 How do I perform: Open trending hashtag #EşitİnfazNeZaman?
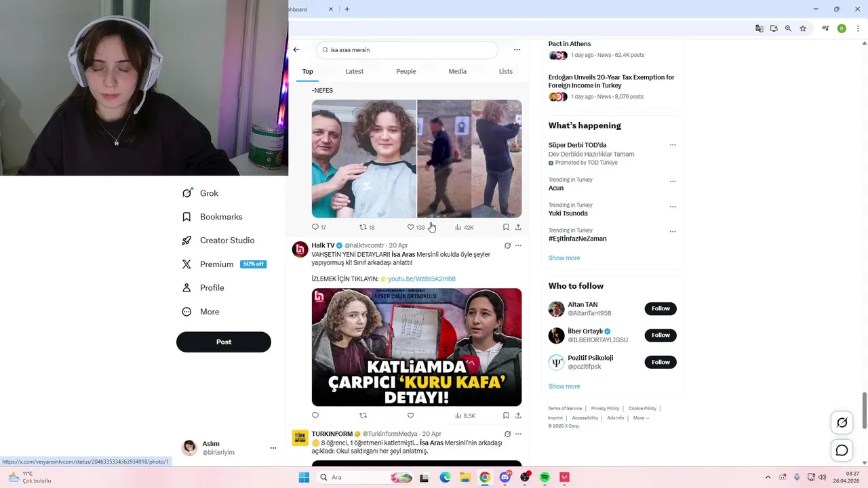click(577, 239)
